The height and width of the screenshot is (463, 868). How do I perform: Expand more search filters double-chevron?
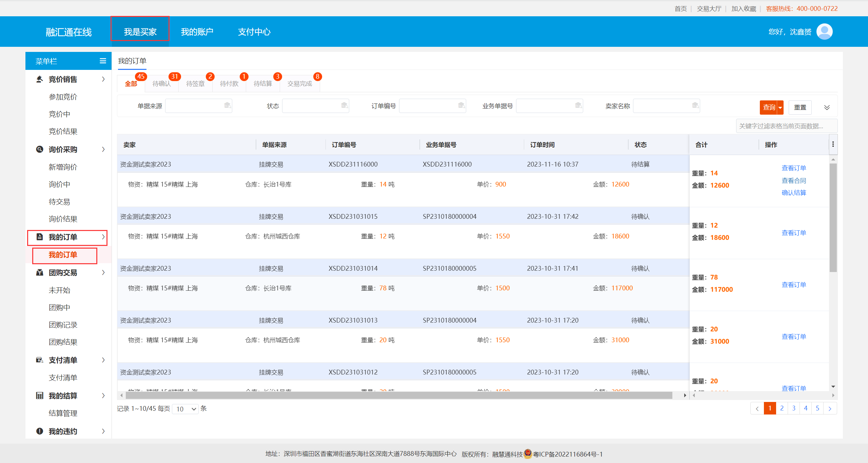[827, 108]
